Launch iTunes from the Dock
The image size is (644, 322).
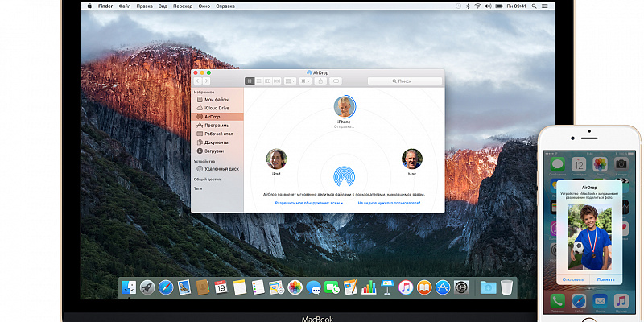coord(405,287)
